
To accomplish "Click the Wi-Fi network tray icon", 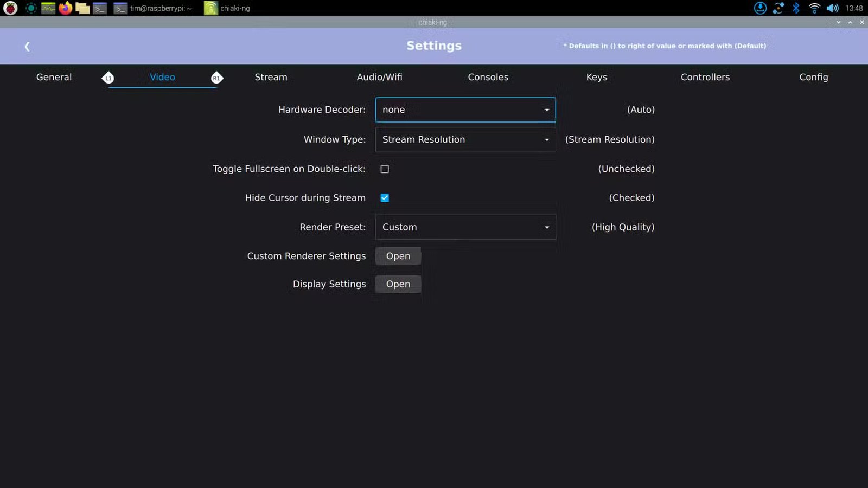I will pos(814,8).
